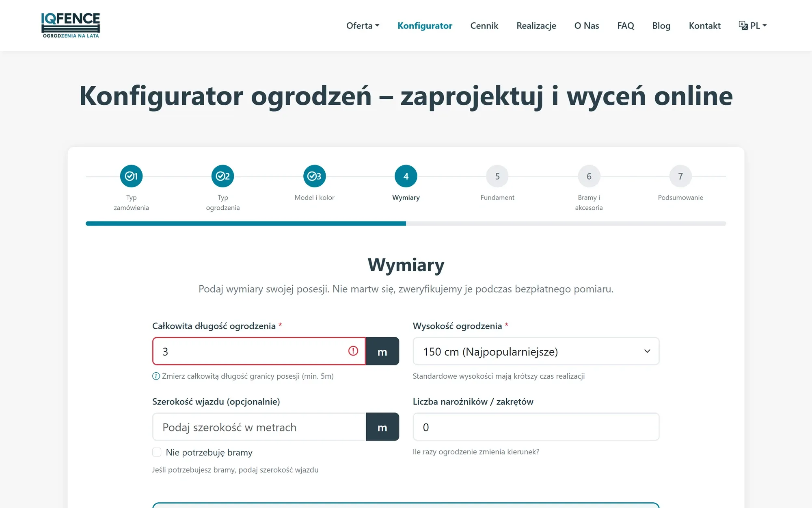Click the step progress bar

[406, 224]
